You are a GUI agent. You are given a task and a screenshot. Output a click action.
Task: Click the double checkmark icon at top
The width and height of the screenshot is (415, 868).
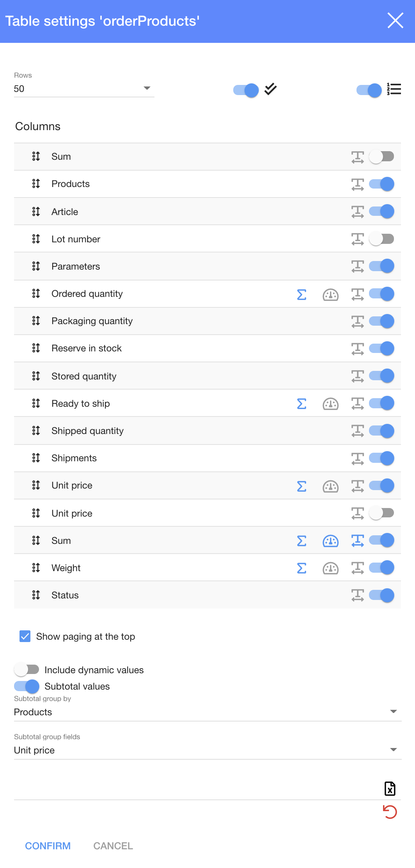click(x=270, y=89)
